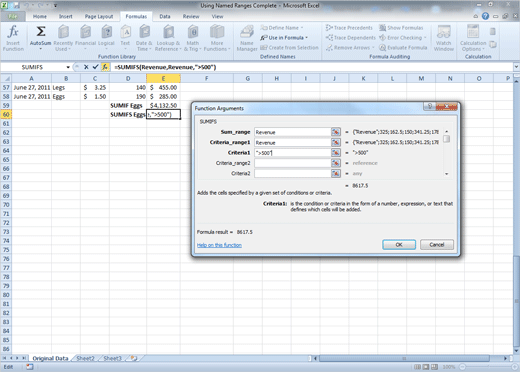The height and width of the screenshot is (372, 520).
Task: Switch to the View tab
Action: pyautogui.click(x=217, y=16)
